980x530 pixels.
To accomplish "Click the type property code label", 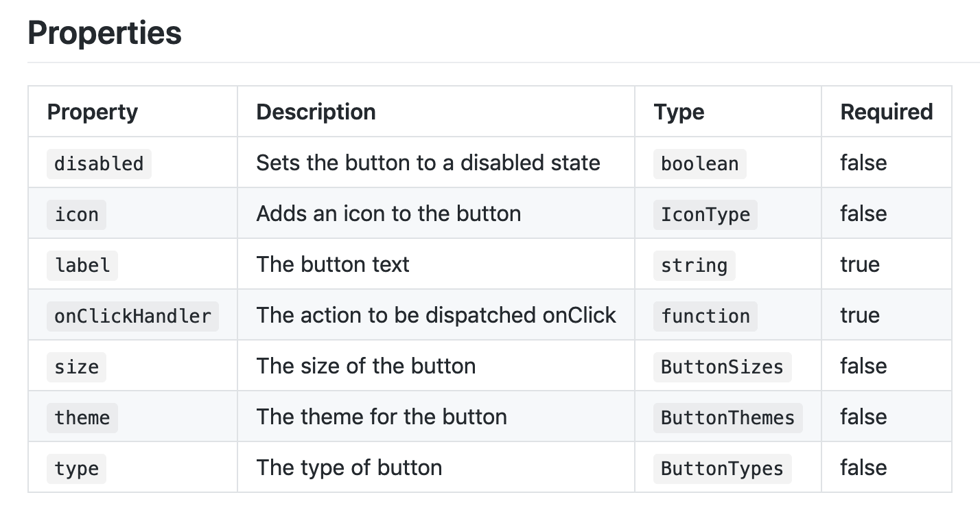I will pyautogui.click(x=77, y=469).
